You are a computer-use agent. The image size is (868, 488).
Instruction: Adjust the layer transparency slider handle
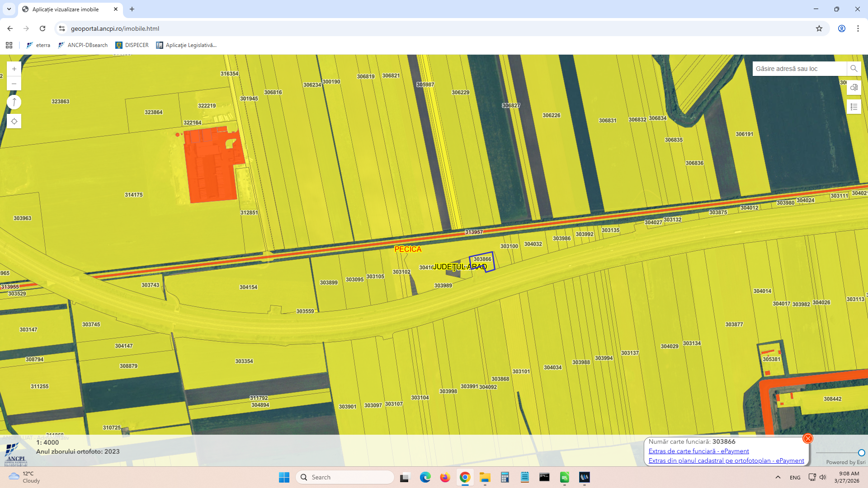point(861,453)
